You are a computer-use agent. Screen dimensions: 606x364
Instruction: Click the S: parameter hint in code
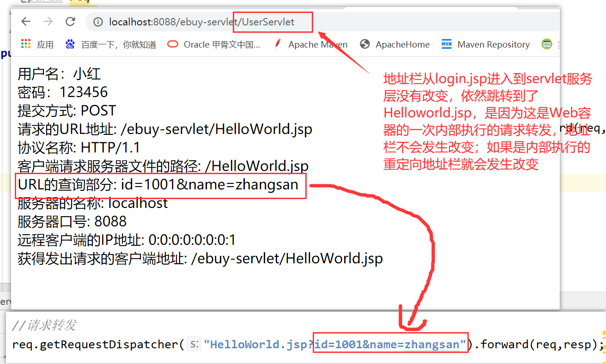[x=194, y=345]
